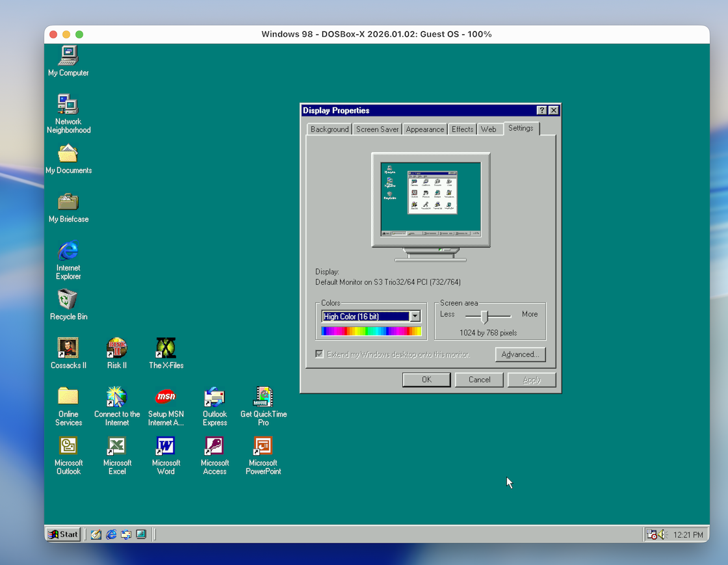Click the pencil notepad Quick Launch icon
Viewport: 728px width, 565px height.
96,534
